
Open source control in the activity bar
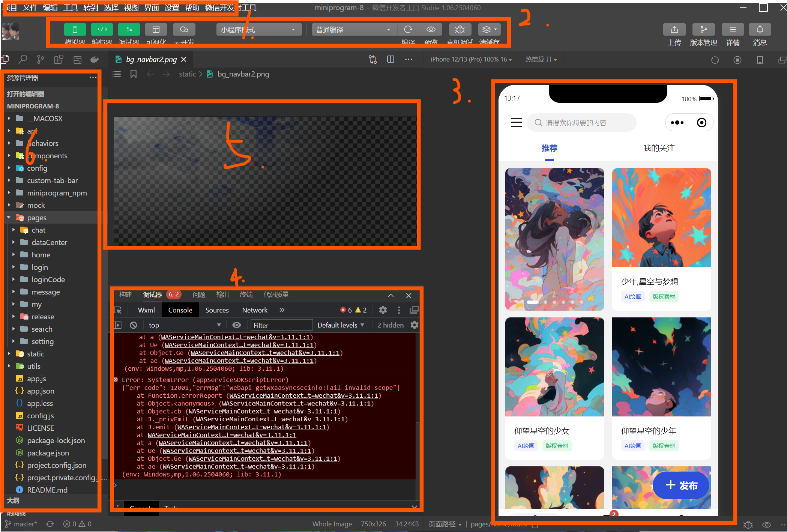click(x=41, y=59)
